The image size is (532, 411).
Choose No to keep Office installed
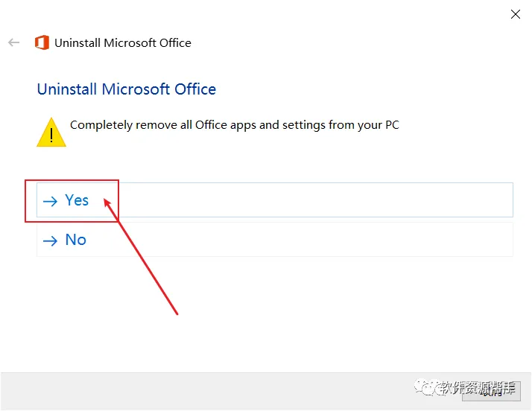coord(75,240)
